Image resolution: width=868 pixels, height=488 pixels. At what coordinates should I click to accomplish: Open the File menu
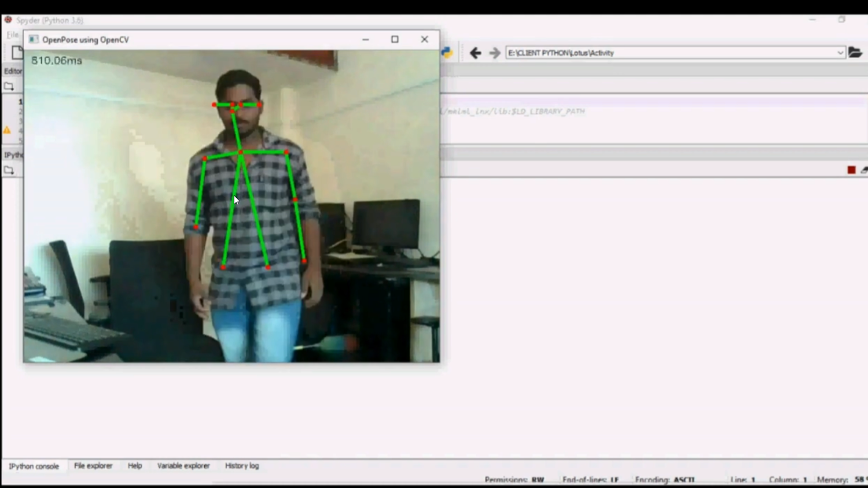(x=12, y=35)
